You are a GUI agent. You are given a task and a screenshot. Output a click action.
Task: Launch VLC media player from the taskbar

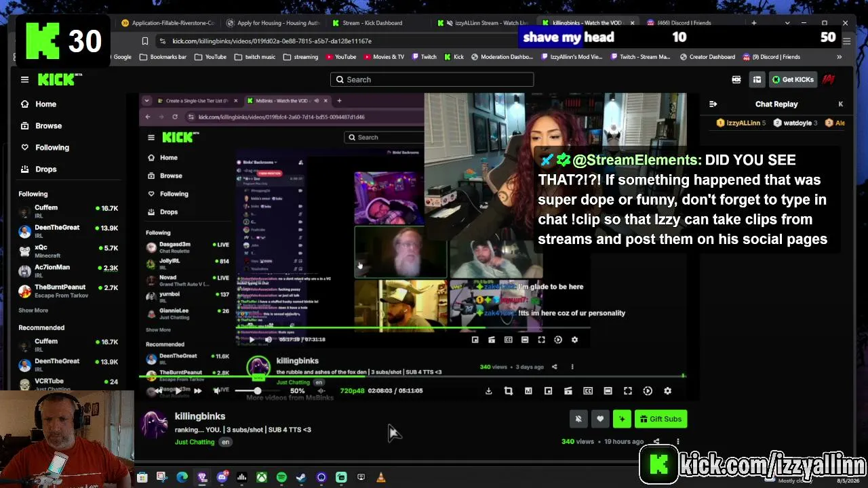tap(381, 477)
